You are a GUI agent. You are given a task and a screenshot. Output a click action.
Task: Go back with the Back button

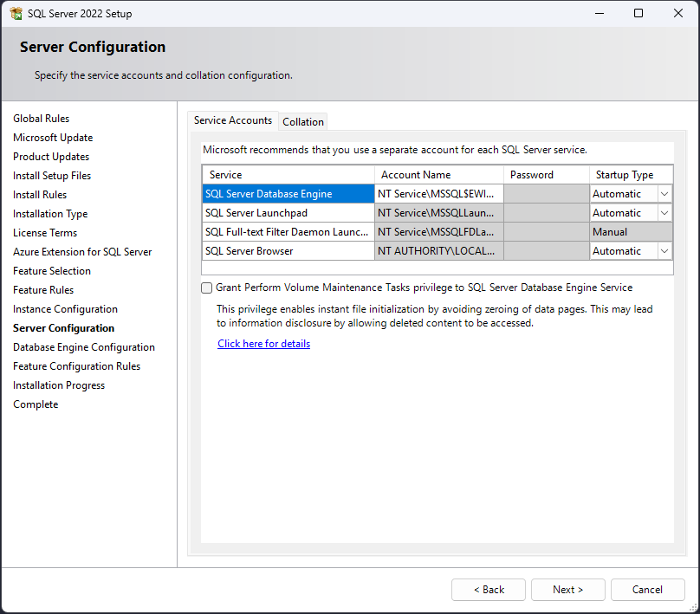(488, 590)
